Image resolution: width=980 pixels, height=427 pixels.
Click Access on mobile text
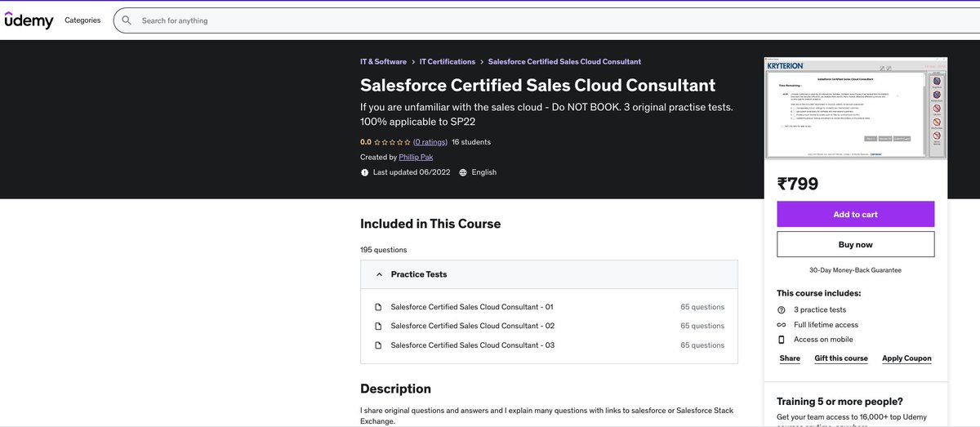(823, 340)
